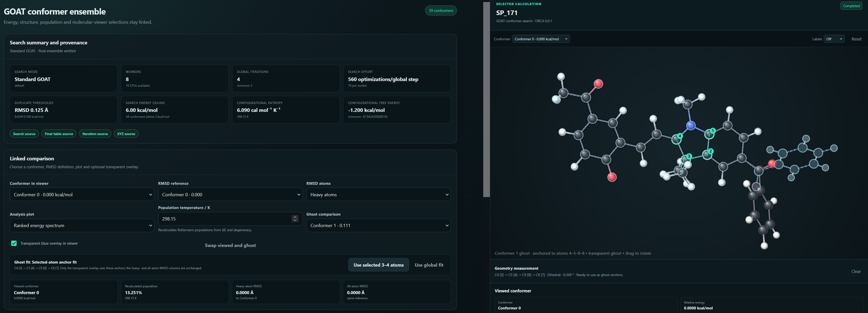Screen dimensions: 868x313
Task: Open the RMSD reference dropdown
Action: (230, 194)
